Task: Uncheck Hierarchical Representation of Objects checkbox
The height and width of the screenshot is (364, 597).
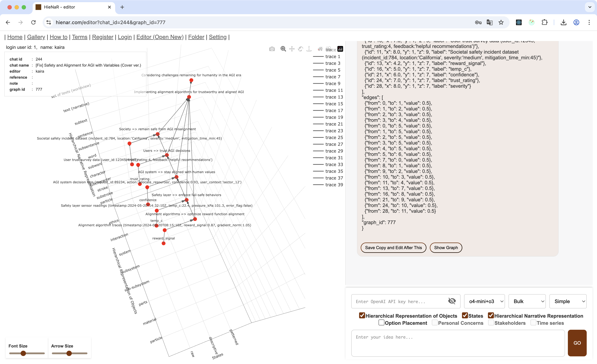Action: point(362,316)
